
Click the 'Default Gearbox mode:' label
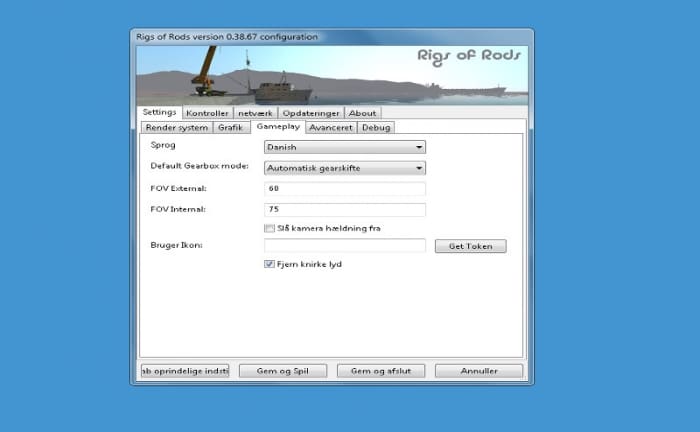click(200, 166)
